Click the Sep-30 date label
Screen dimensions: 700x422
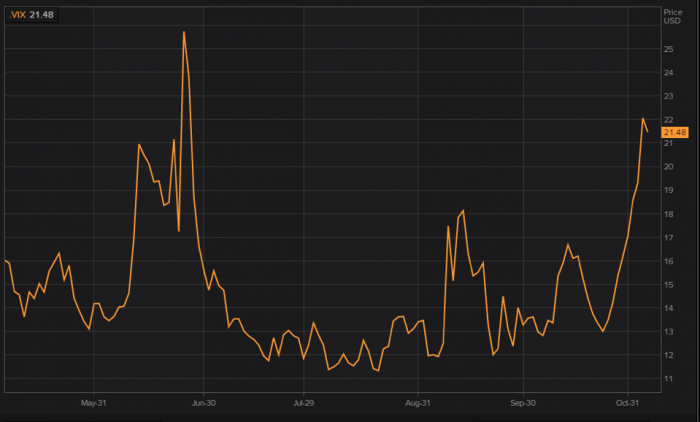point(525,403)
